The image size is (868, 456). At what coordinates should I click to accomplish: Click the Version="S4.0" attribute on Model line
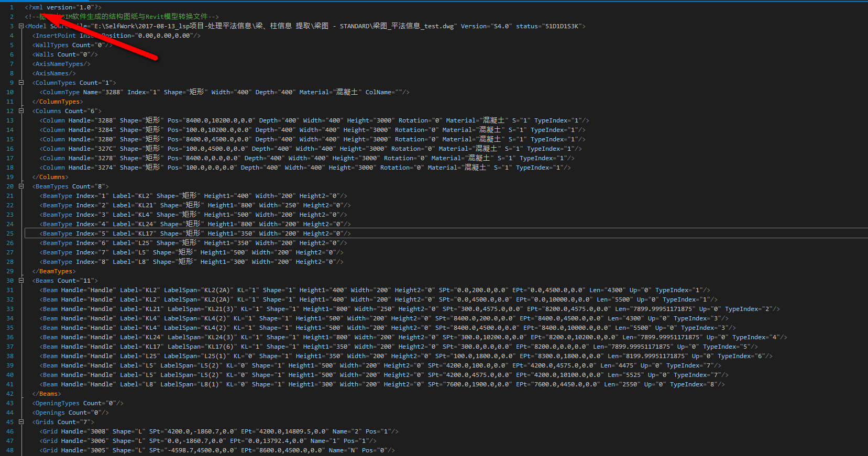pos(486,26)
